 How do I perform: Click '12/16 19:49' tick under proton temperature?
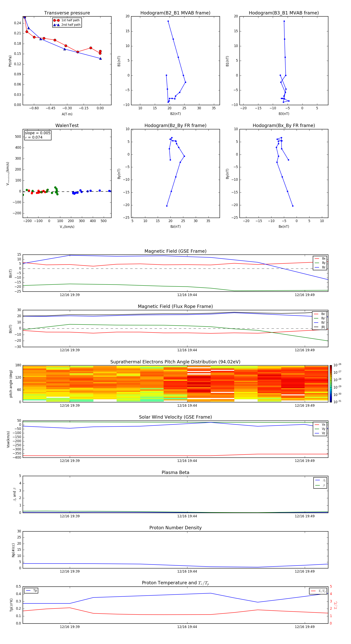305,627
